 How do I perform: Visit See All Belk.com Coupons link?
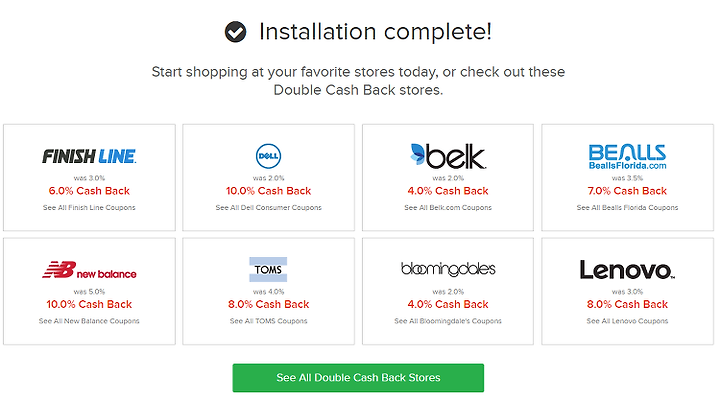tap(448, 208)
